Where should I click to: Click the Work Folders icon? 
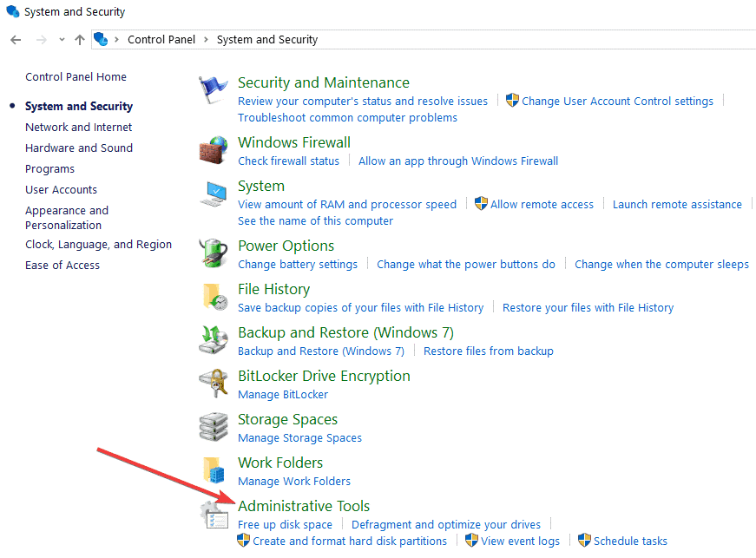[x=214, y=471]
